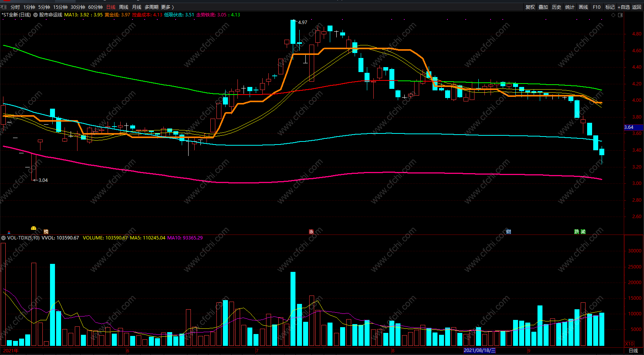Click the 跌 event marker icon
This screenshot has height=355, width=644.
point(577,232)
